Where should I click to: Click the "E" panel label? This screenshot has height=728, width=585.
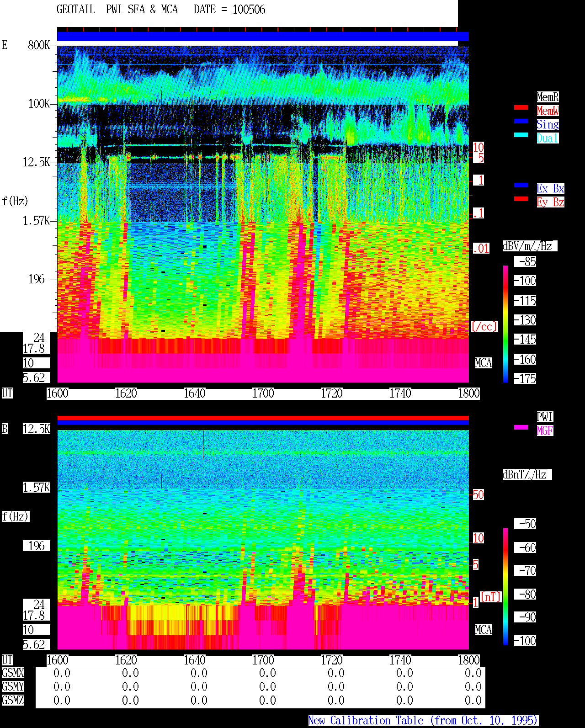click(x=5, y=45)
